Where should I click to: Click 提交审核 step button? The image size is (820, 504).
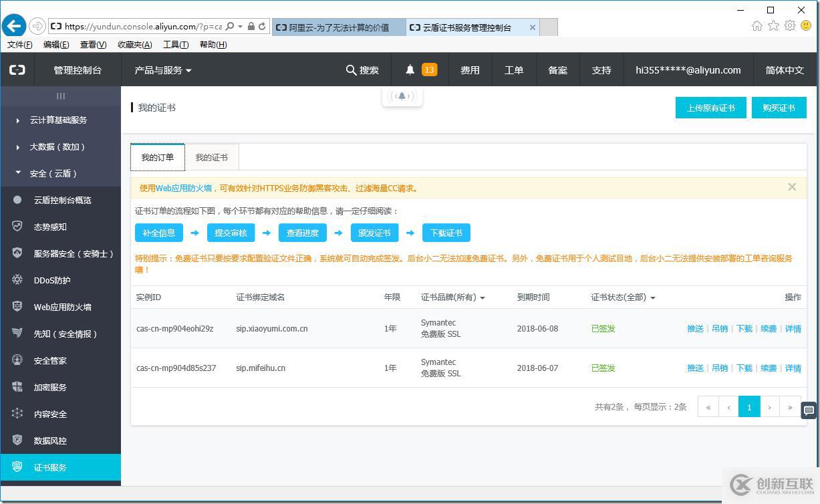(231, 233)
